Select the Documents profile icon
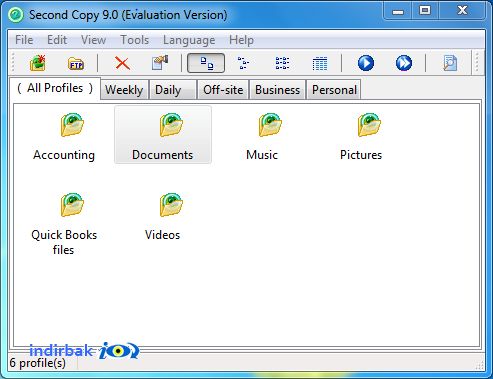The image size is (493, 379). point(171,125)
